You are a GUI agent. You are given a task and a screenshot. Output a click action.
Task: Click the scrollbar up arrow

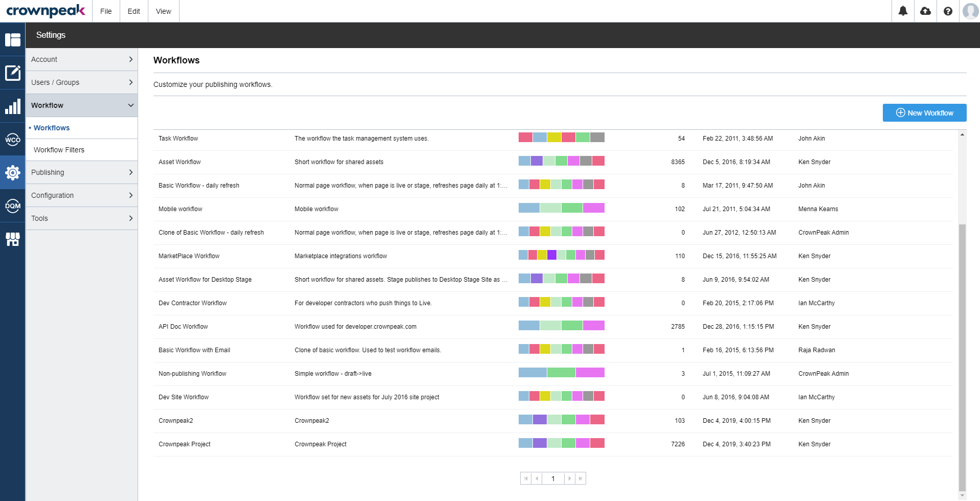pos(962,134)
